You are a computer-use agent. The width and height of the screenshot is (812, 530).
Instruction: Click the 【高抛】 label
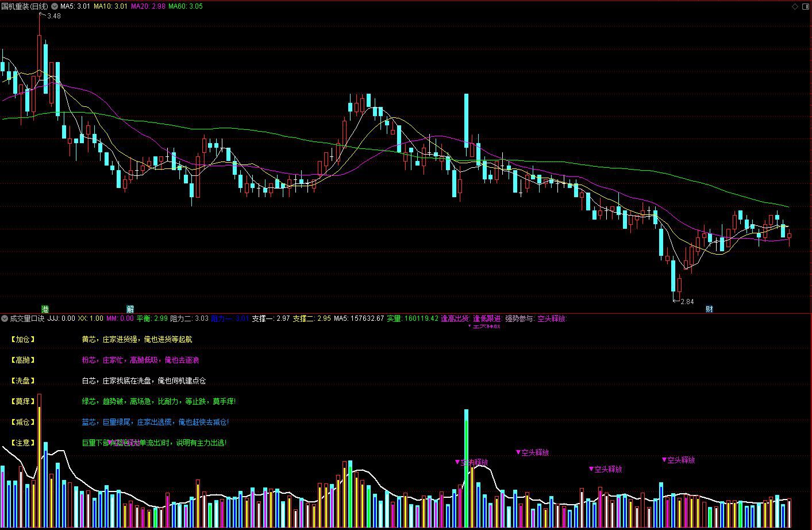[22, 360]
